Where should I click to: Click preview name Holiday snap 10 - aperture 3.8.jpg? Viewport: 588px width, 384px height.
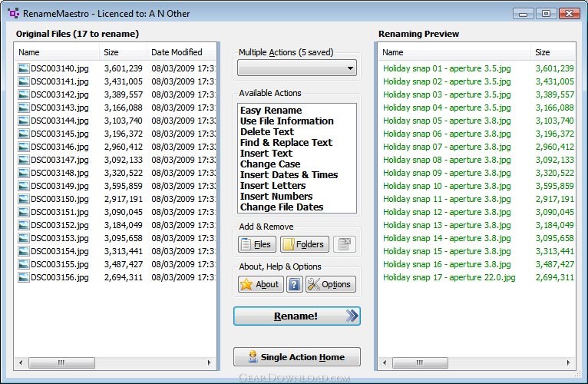(x=447, y=186)
